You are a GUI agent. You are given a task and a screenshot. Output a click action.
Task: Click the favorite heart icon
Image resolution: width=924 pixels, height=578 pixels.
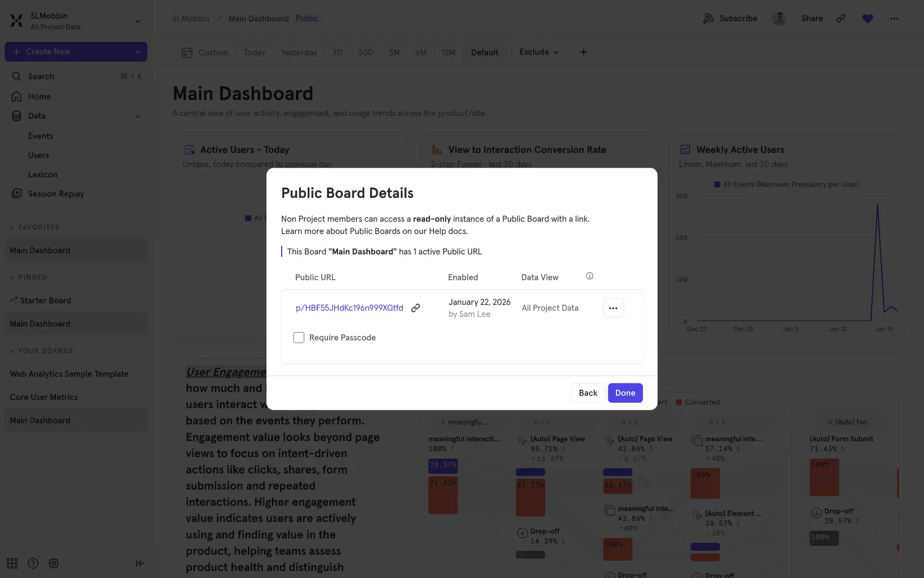coord(867,18)
